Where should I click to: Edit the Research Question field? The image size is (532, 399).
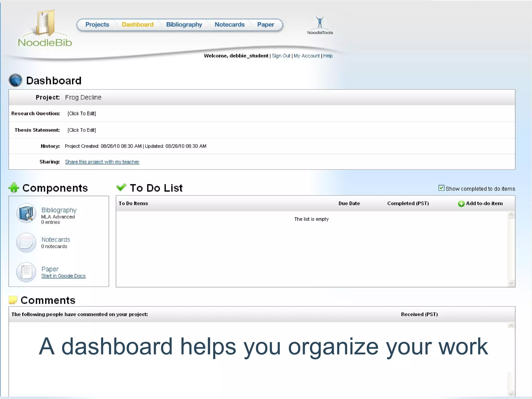[x=82, y=114]
